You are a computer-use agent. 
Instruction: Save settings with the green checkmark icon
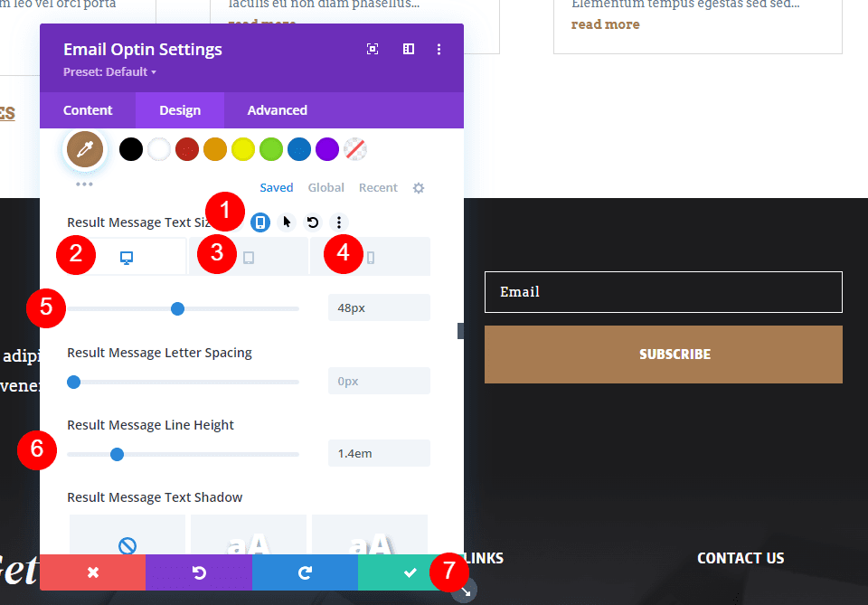point(410,572)
